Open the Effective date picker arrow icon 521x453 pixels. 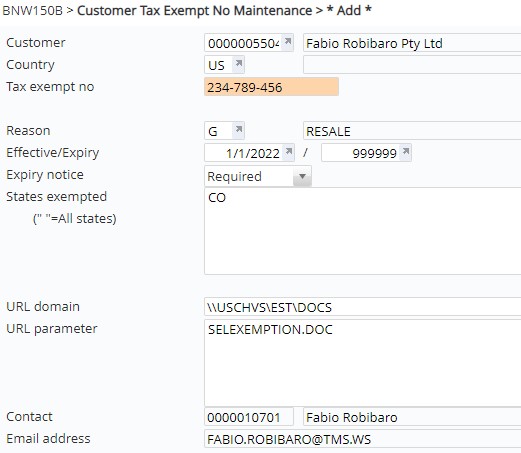point(289,152)
